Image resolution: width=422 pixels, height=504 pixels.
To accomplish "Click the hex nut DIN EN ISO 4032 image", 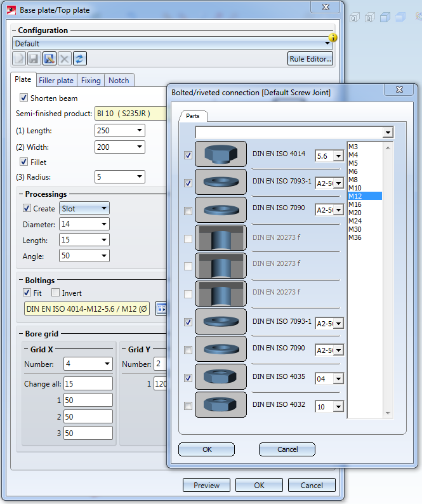I will click(221, 406).
